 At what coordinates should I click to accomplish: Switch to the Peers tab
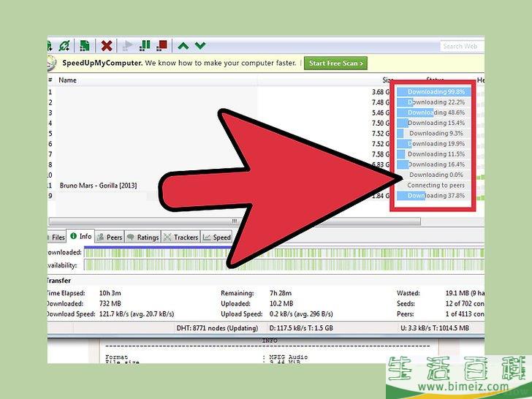(110, 237)
